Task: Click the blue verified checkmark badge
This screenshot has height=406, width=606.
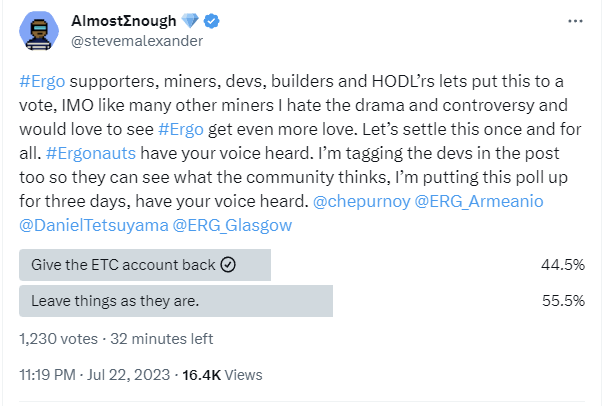Action: pos(211,21)
